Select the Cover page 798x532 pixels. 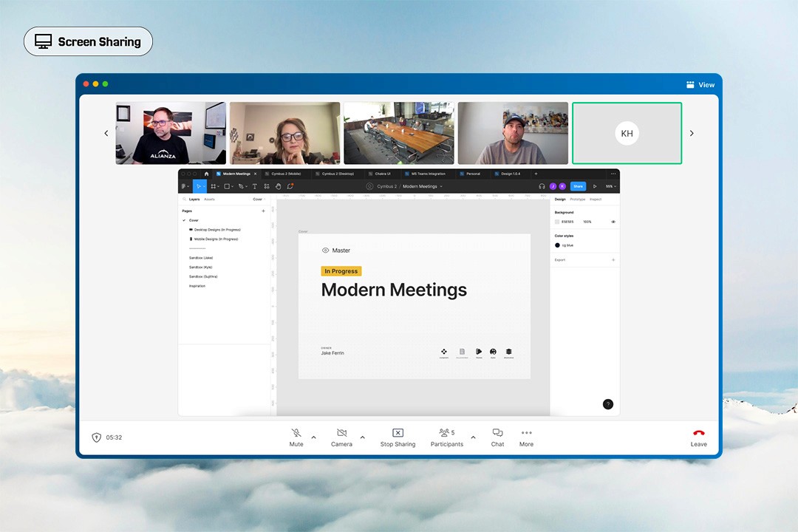coord(194,220)
